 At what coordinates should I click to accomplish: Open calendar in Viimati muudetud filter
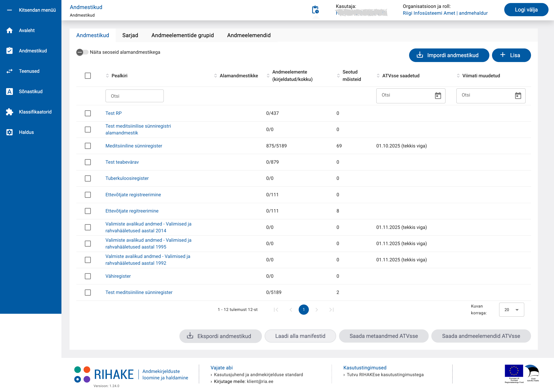pyautogui.click(x=518, y=96)
